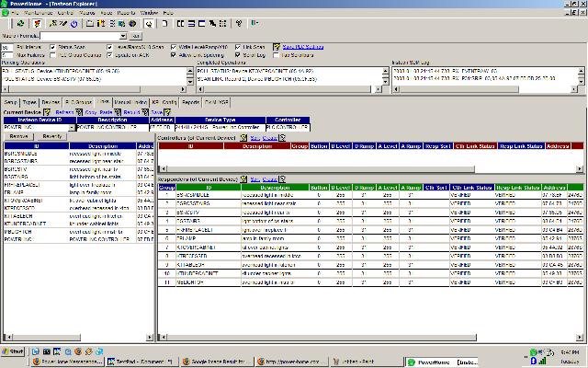Click the Windows Start button

[13, 351]
